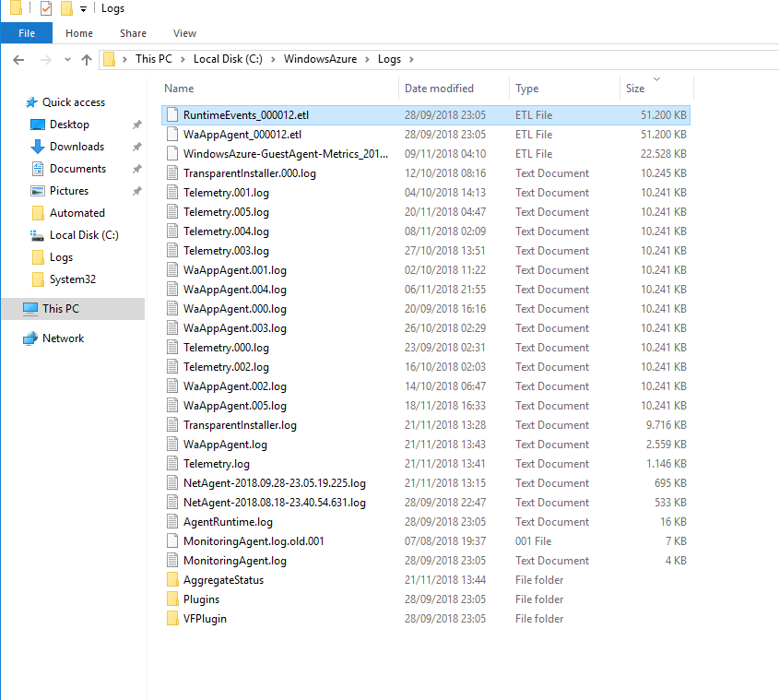Click the Desktop icon in Quick access

[x=38, y=125]
